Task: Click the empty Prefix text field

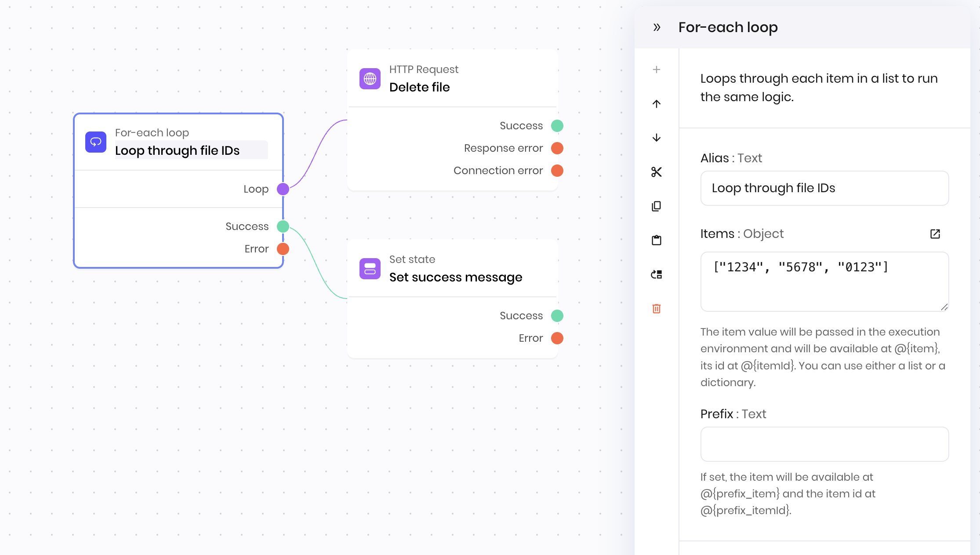Action: (x=824, y=444)
